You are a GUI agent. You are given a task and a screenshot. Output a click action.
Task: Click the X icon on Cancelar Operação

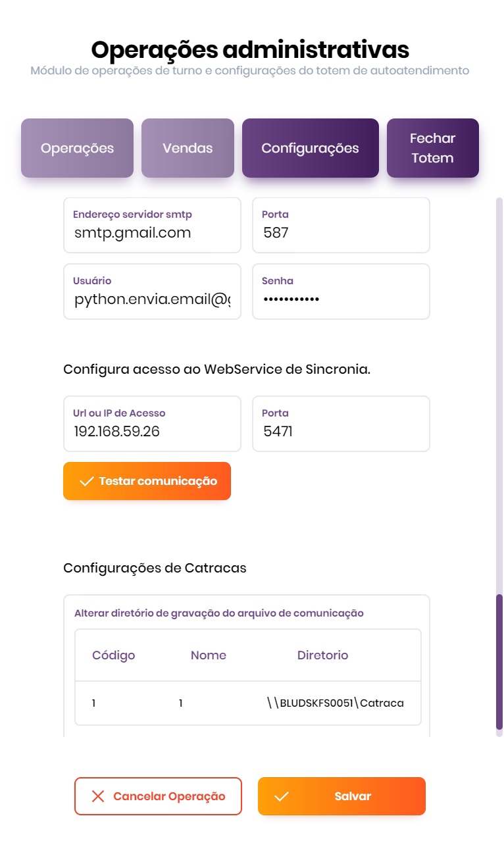(98, 796)
